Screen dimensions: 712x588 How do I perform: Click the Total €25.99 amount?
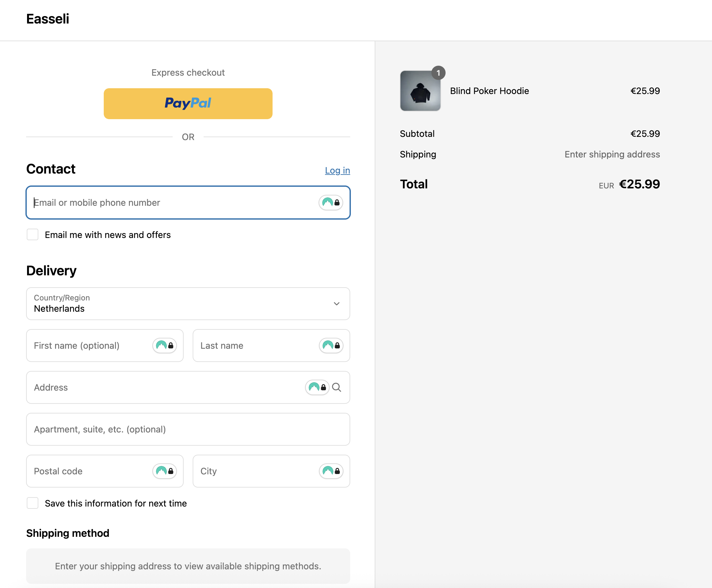(639, 184)
